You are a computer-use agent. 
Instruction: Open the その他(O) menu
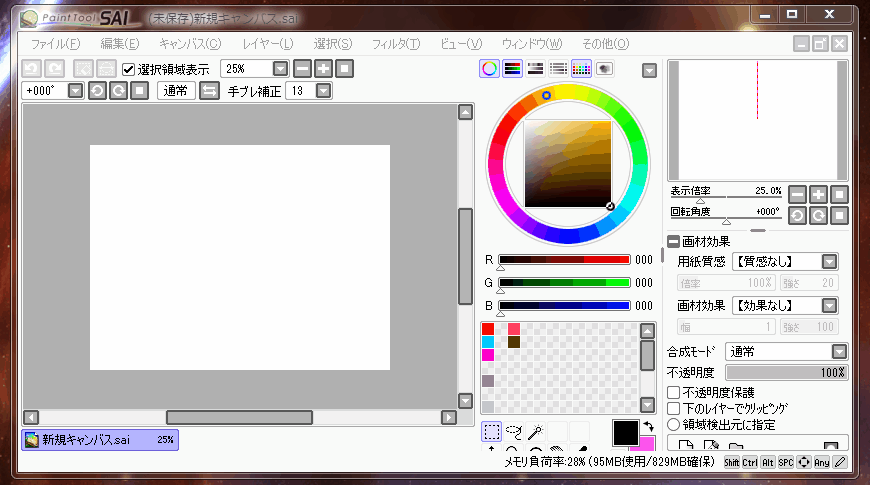coord(606,44)
